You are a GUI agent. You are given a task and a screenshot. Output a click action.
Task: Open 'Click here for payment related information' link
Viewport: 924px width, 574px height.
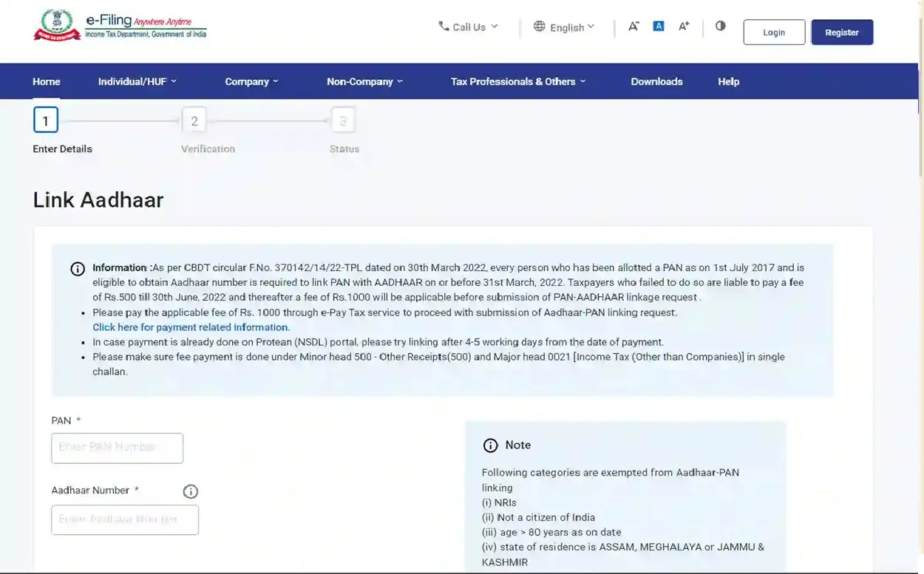pos(191,327)
